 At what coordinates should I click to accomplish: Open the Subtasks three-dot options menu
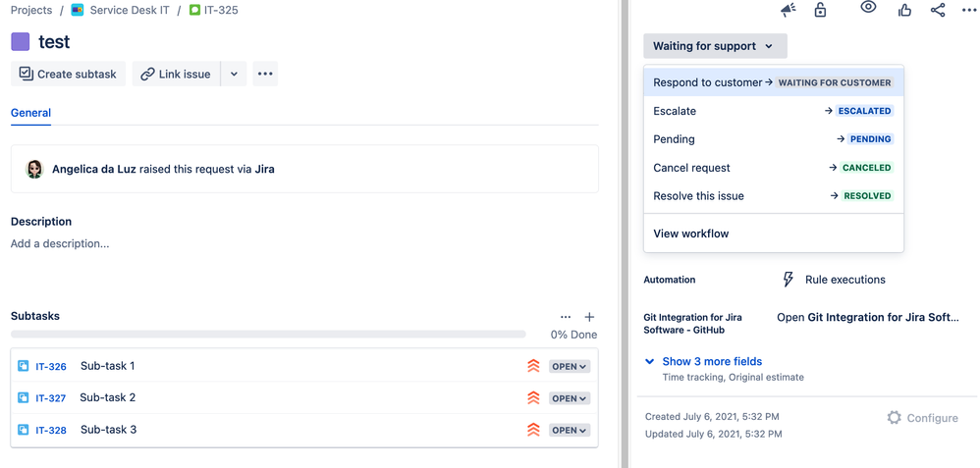pyautogui.click(x=566, y=317)
